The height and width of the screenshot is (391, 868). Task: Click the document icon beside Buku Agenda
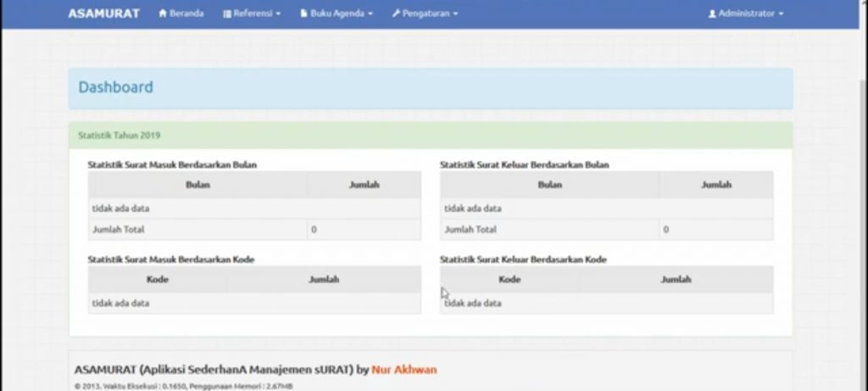point(303,14)
